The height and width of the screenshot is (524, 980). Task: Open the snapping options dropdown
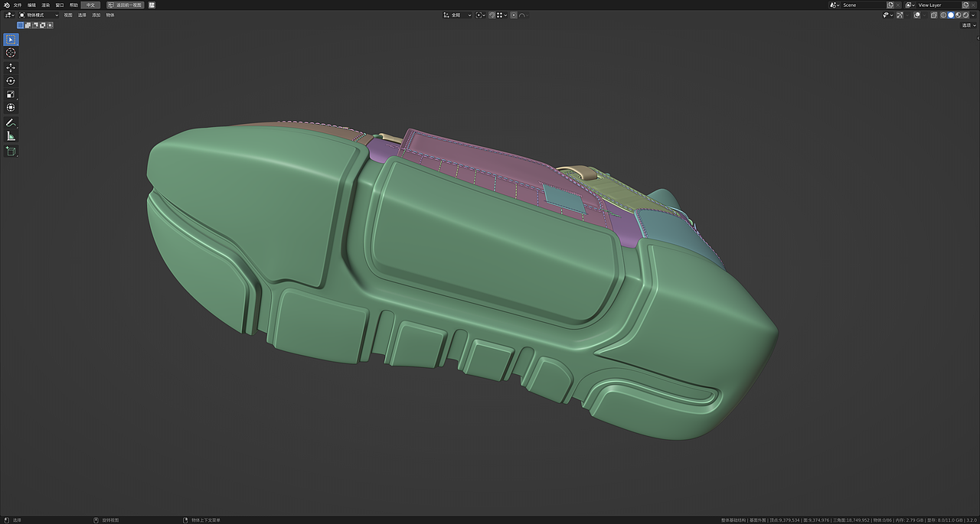coord(502,15)
